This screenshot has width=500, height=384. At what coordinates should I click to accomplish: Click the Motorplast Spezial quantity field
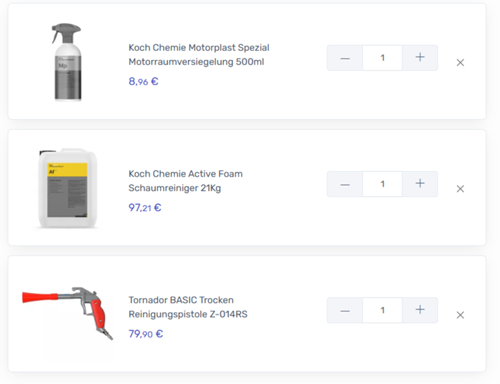(383, 58)
